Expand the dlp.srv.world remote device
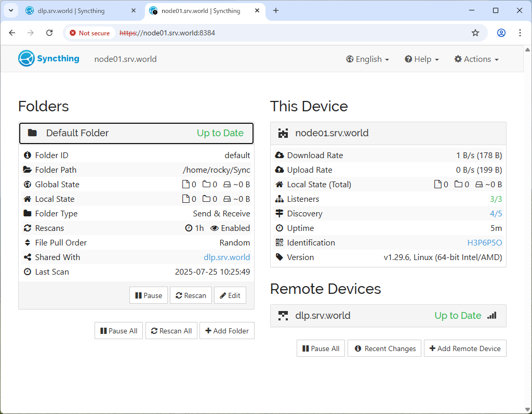Viewport: 532px width, 414px height. (388, 316)
